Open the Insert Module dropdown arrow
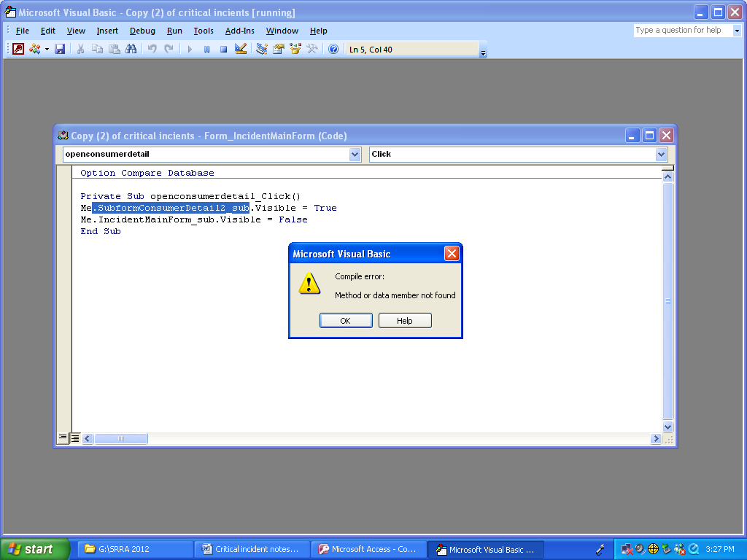This screenshot has height=560, width=747. coord(47,49)
